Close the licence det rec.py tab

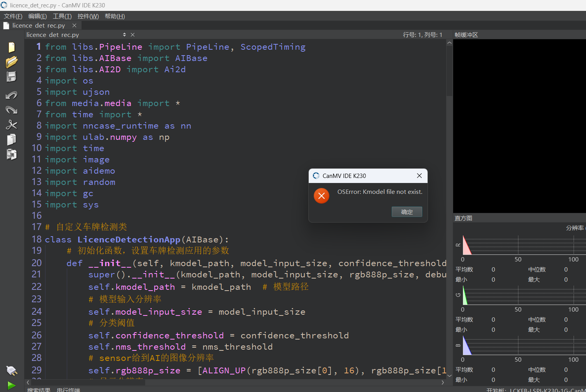[74, 26]
